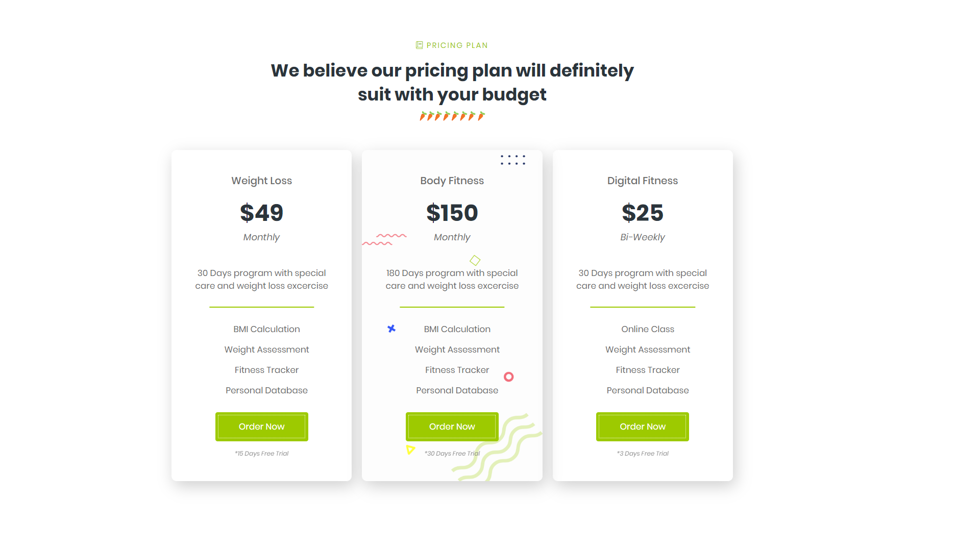Click the Online Class feature item
The image size is (980, 551).
point(648,329)
